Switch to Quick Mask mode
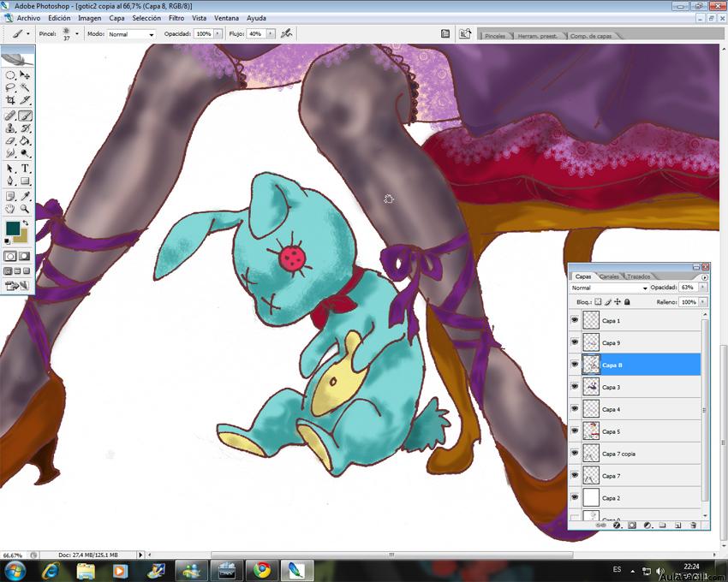The image size is (728, 582). [x=25, y=256]
